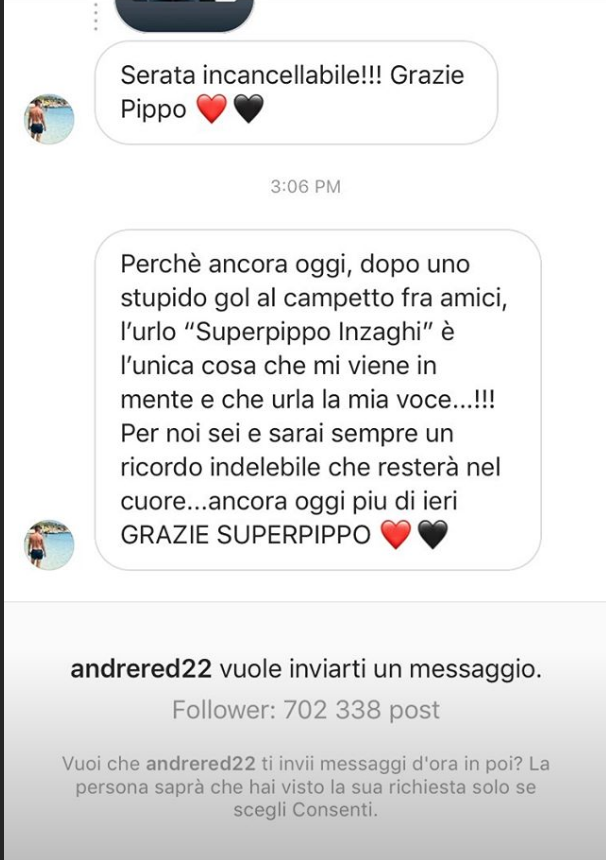This screenshot has height=860, width=606.
Task: Tap the red heart emoji after Grazie Pippo
Action: click(x=211, y=109)
